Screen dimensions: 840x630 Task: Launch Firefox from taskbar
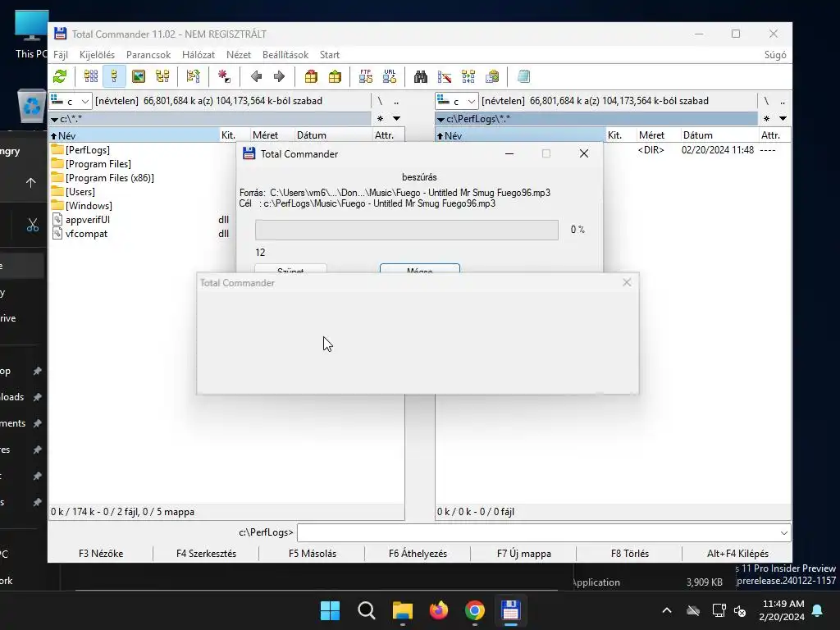coord(439,610)
